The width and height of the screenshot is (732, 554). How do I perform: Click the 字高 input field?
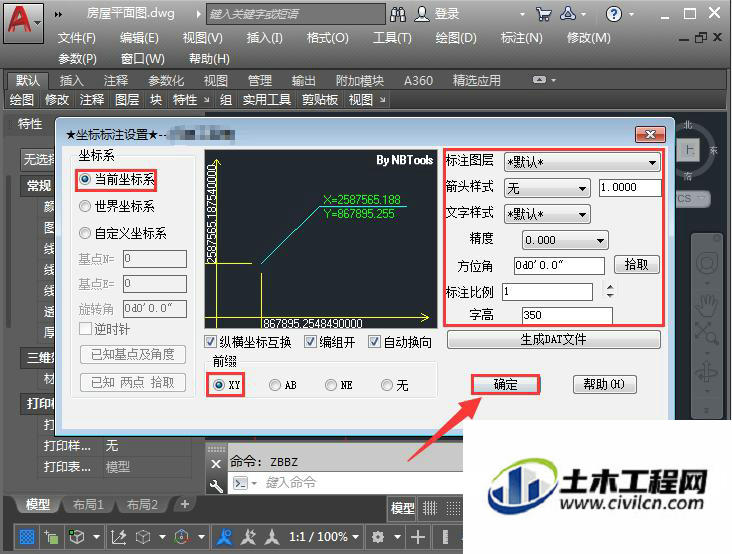pos(567,316)
